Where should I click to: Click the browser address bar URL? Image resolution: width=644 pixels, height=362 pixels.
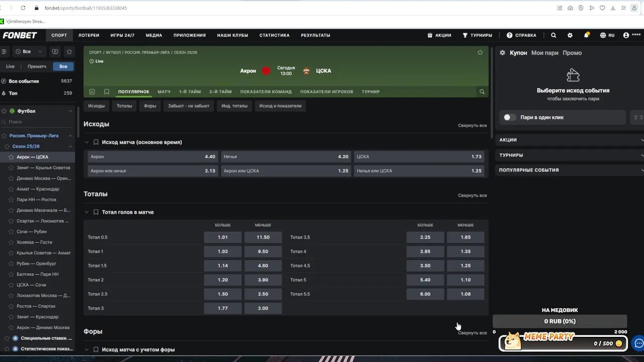pyautogui.click(x=86, y=8)
